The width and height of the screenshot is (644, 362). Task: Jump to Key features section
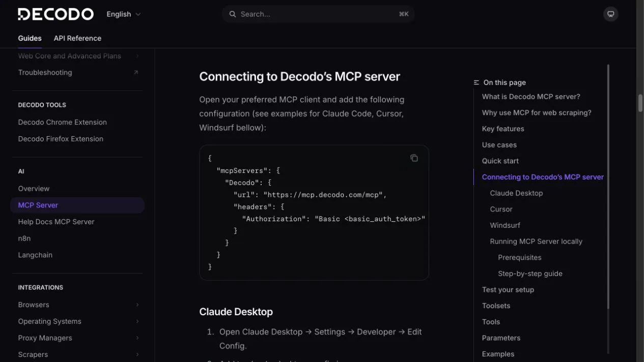(x=503, y=129)
